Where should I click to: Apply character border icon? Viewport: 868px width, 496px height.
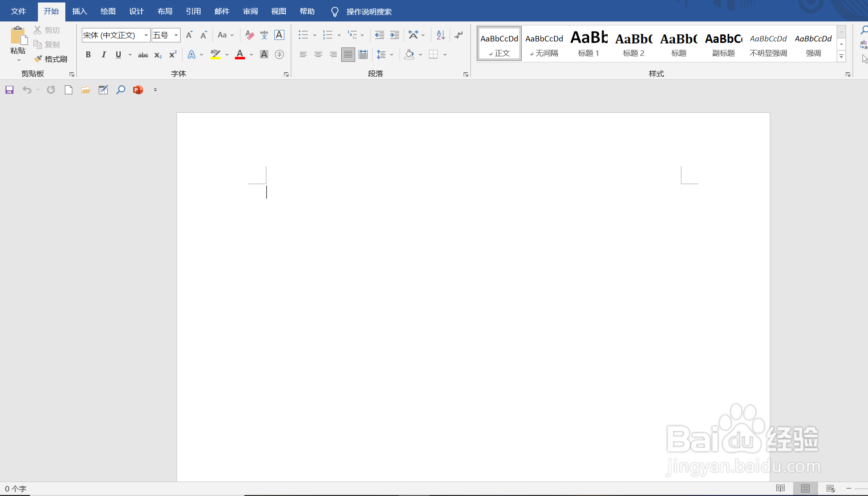(x=279, y=35)
